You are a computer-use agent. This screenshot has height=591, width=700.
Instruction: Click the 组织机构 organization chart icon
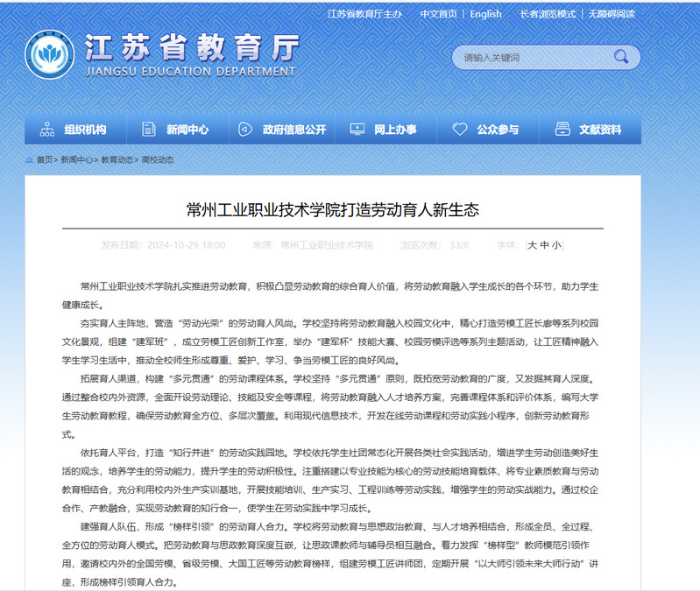click(x=46, y=130)
